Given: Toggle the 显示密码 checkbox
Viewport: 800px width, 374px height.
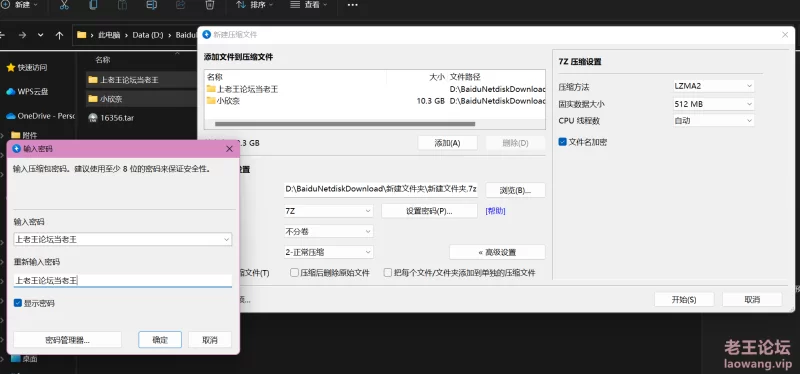Looking at the screenshot, I should pos(18,303).
